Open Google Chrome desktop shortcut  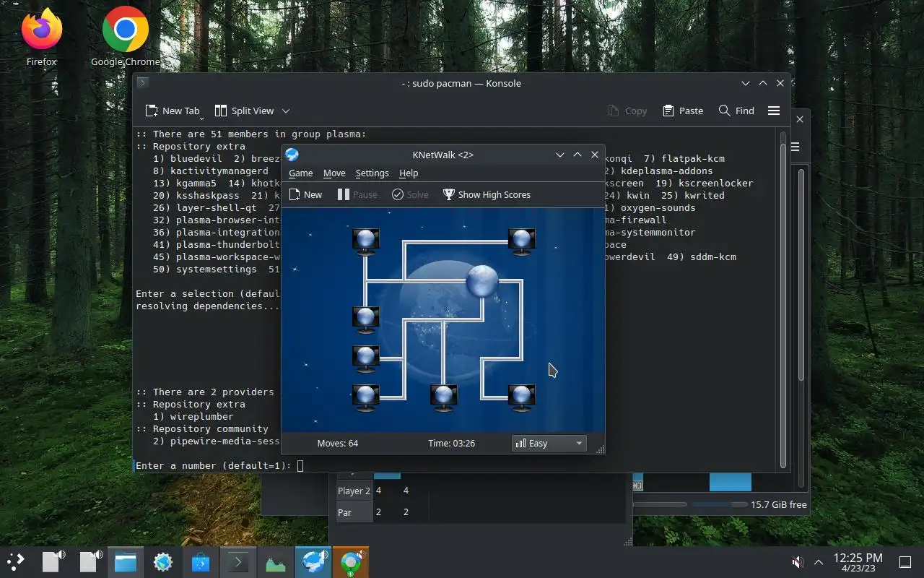[x=125, y=36]
